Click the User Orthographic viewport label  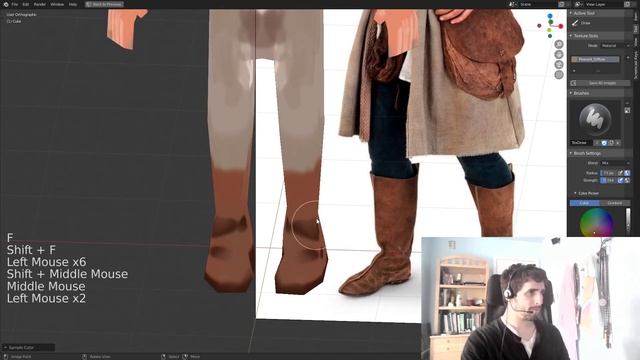pyautogui.click(x=21, y=15)
